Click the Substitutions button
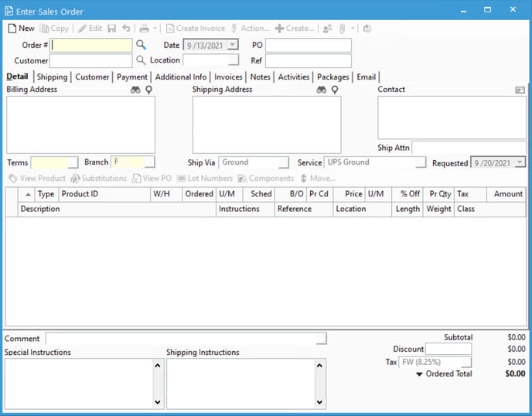 tap(99, 179)
